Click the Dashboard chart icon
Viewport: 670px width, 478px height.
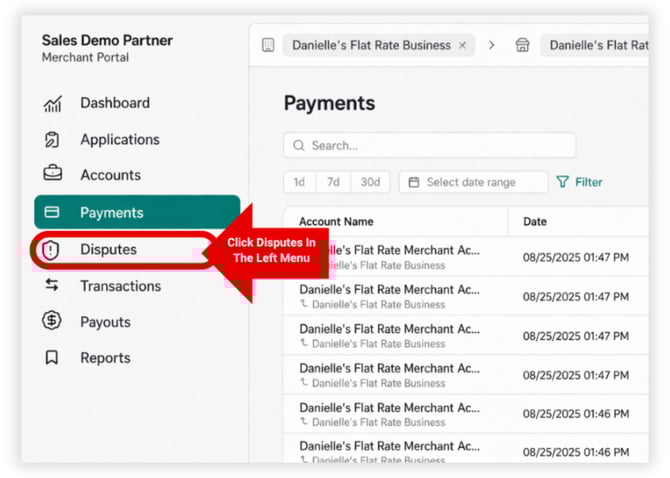53,104
